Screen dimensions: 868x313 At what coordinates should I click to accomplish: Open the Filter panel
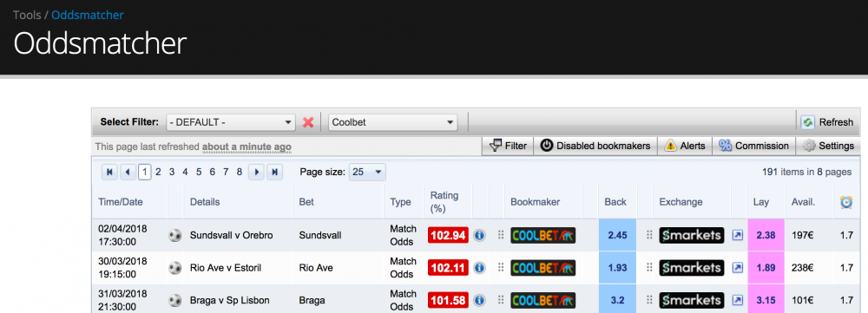pyautogui.click(x=508, y=146)
